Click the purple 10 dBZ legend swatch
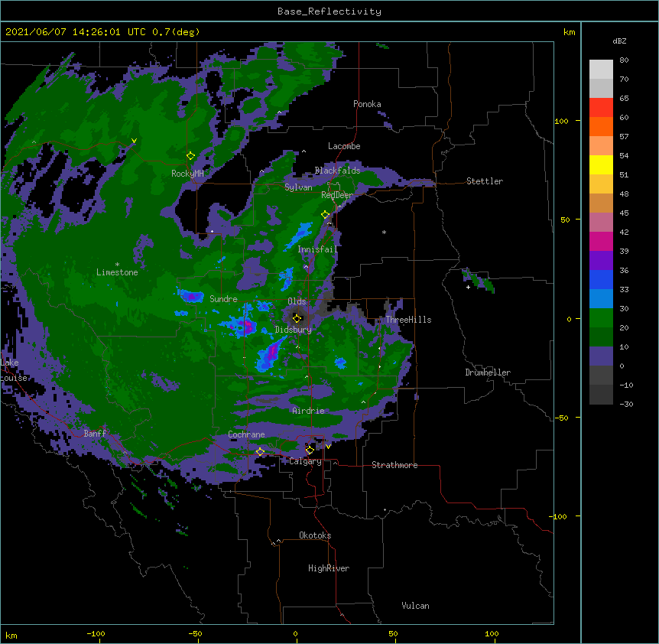The height and width of the screenshot is (644, 659). point(601,356)
